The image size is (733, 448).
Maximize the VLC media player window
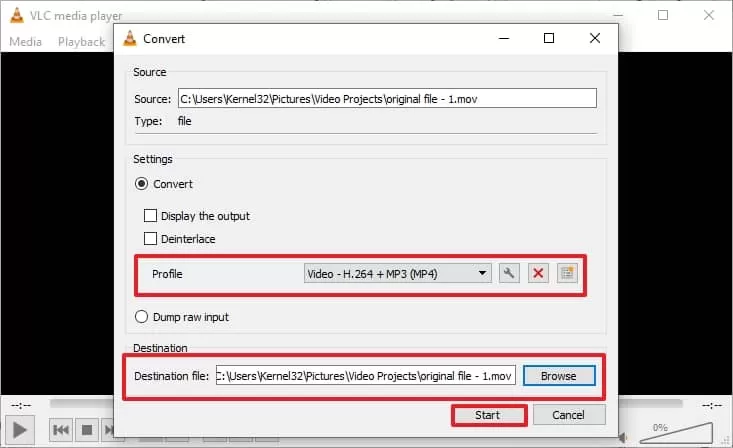pyautogui.click(x=663, y=15)
